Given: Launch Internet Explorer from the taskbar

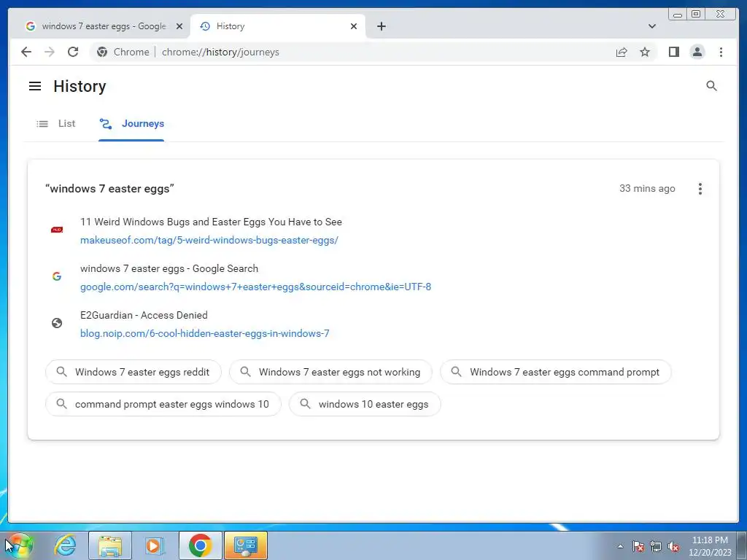Looking at the screenshot, I should pos(65,545).
